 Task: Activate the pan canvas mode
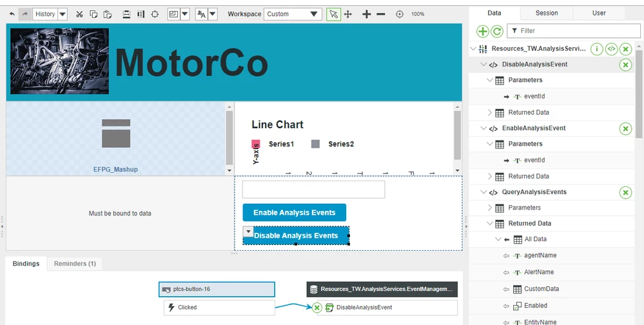[x=348, y=14]
